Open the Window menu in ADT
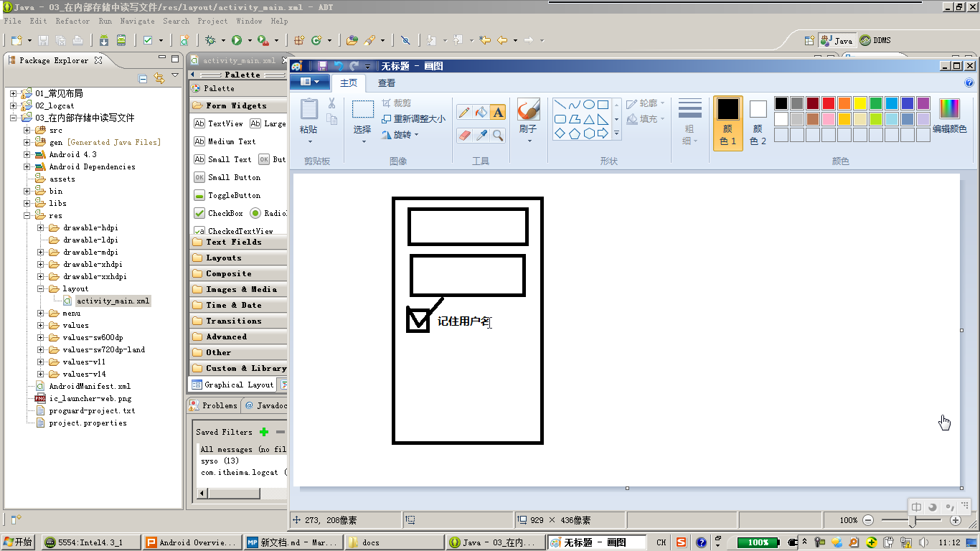The image size is (980, 551). click(249, 21)
